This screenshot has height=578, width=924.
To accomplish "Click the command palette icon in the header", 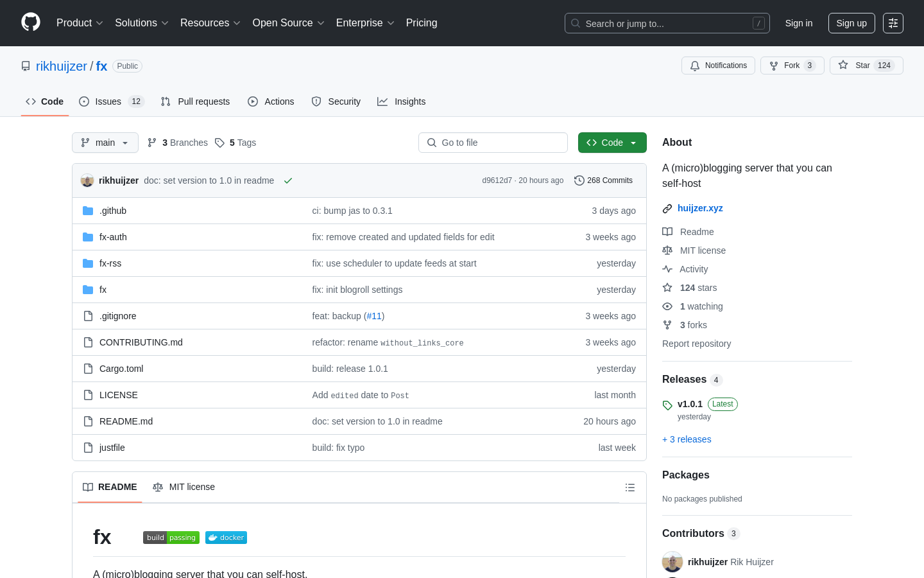I will [893, 23].
